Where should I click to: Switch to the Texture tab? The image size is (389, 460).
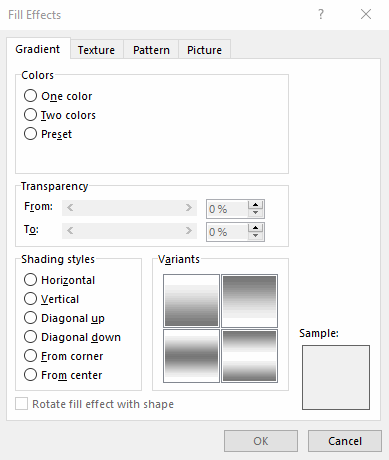[96, 50]
